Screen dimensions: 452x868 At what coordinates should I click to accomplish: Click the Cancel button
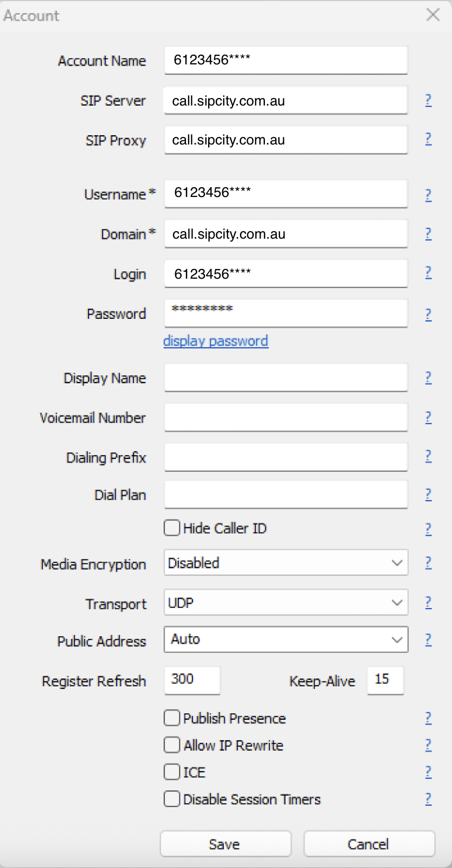point(369,844)
